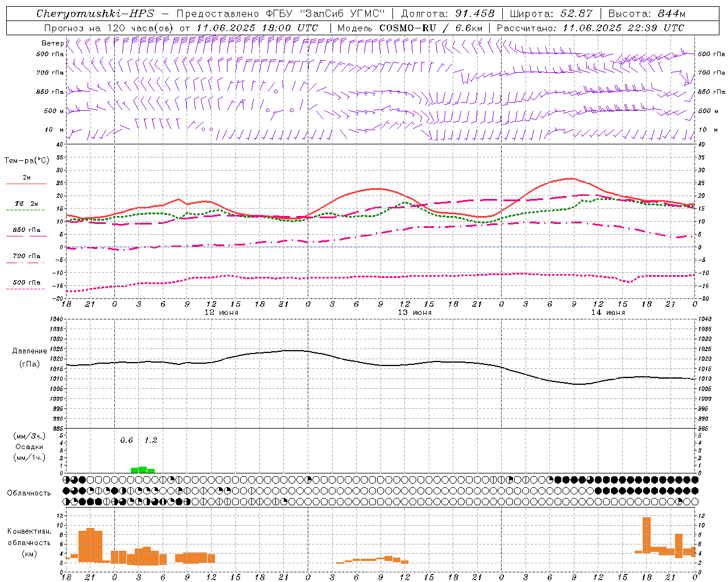Screen dimensions: 728x582
Task: Click the Давление pressure panel label
Action: point(30,351)
